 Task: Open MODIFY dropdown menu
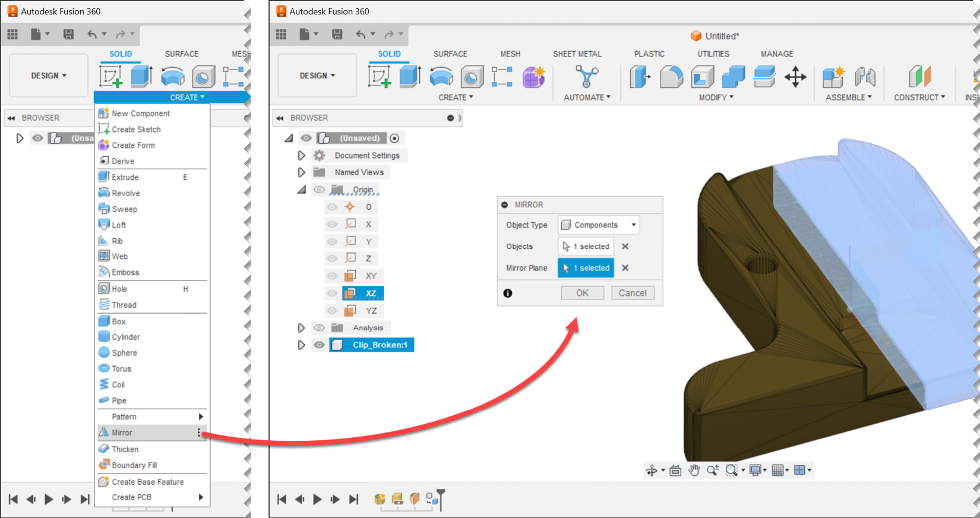[716, 97]
